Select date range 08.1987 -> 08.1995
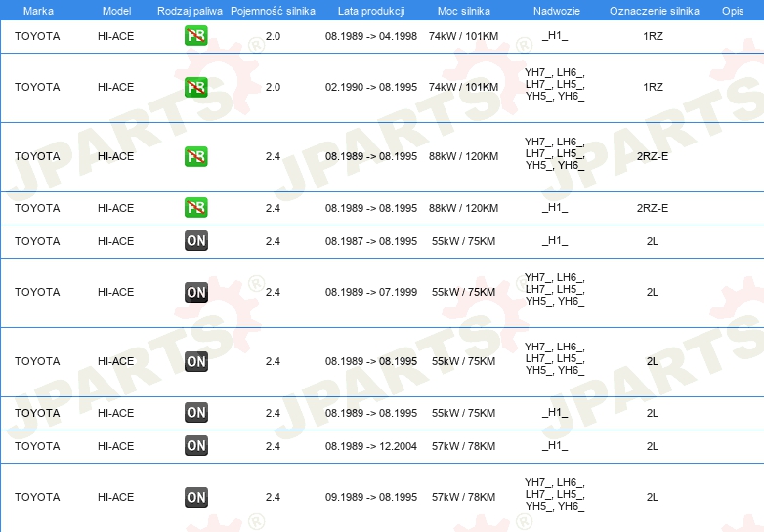 coord(371,241)
